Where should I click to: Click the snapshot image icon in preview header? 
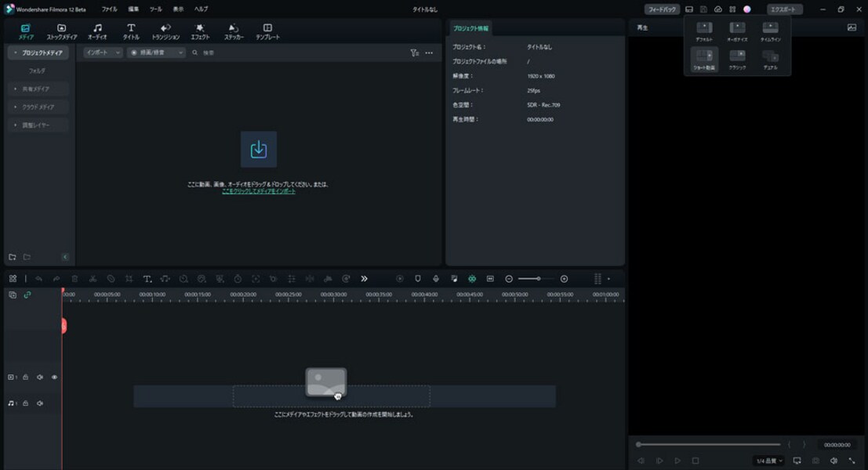[x=852, y=27]
